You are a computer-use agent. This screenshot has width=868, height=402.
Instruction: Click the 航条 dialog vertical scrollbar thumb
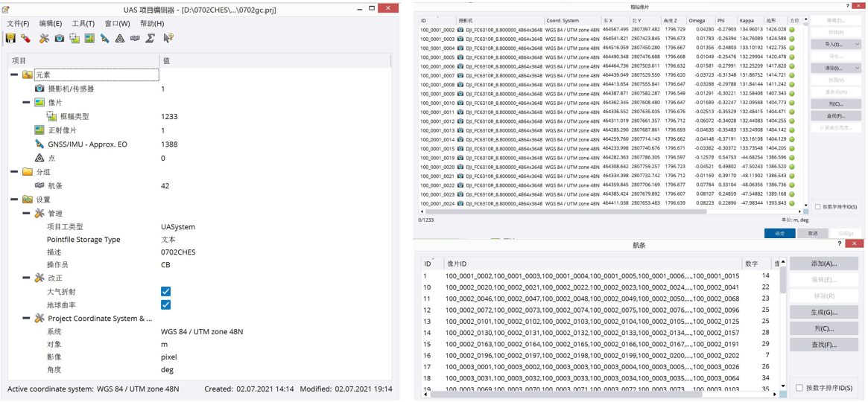click(x=783, y=280)
